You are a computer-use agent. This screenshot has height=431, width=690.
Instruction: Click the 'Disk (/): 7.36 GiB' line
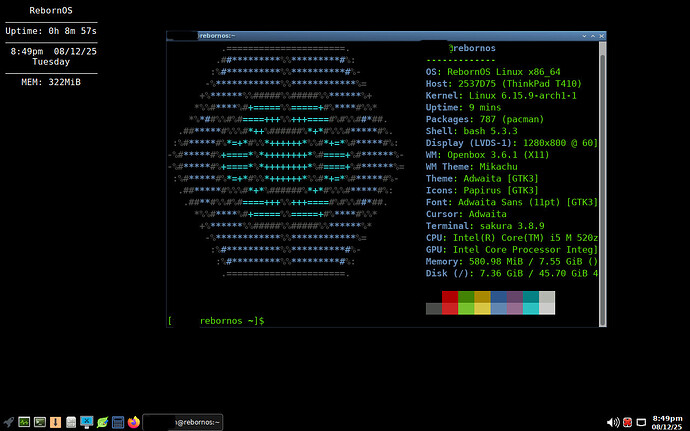[x=511, y=274]
